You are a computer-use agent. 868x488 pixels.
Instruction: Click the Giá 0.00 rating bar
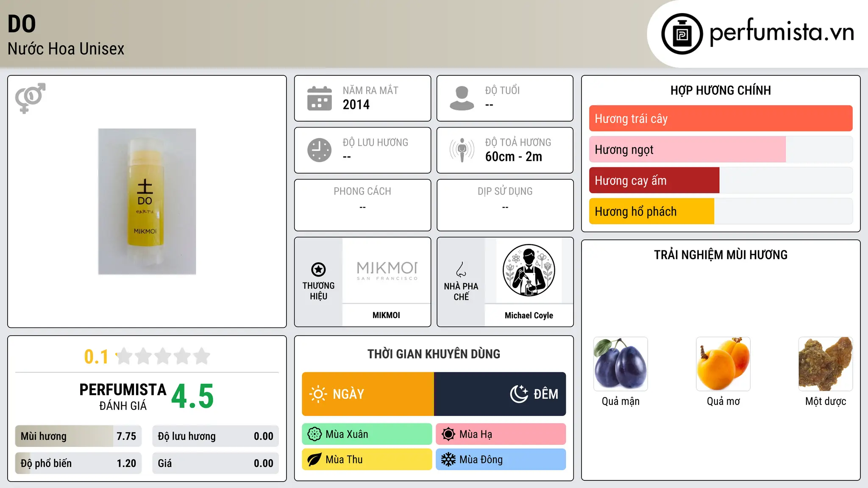click(216, 463)
